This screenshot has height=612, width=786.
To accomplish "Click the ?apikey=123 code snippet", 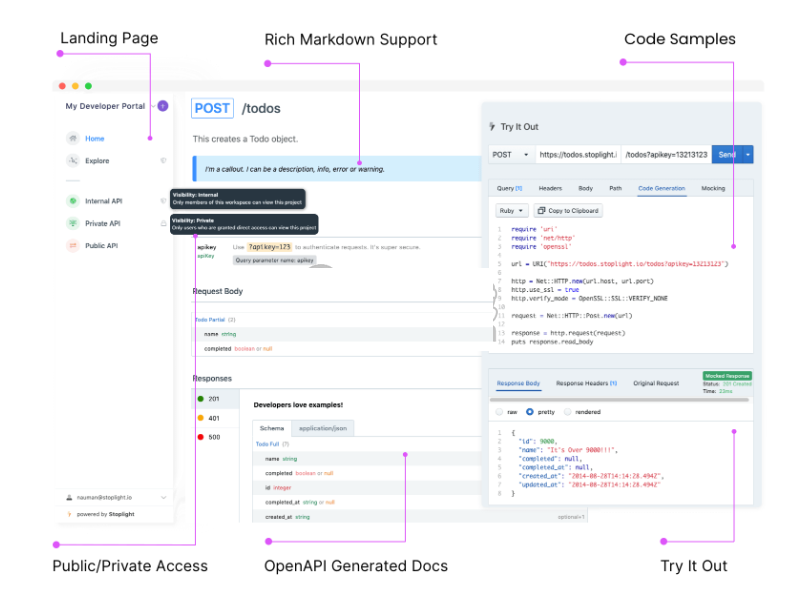I will pyautogui.click(x=270, y=247).
